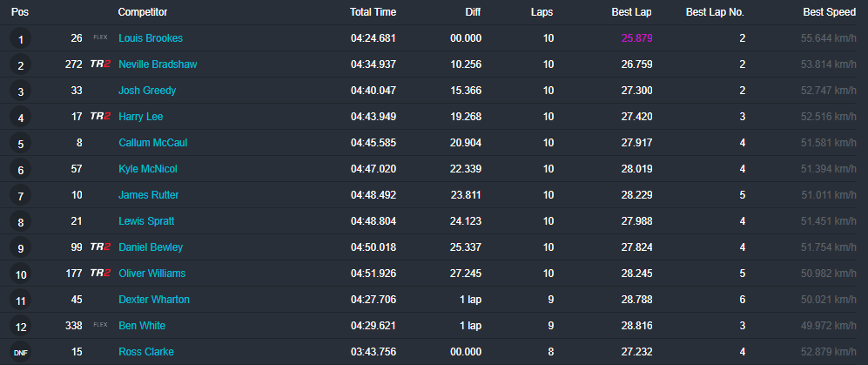Click the Best Lap No. column header

pos(715,12)
